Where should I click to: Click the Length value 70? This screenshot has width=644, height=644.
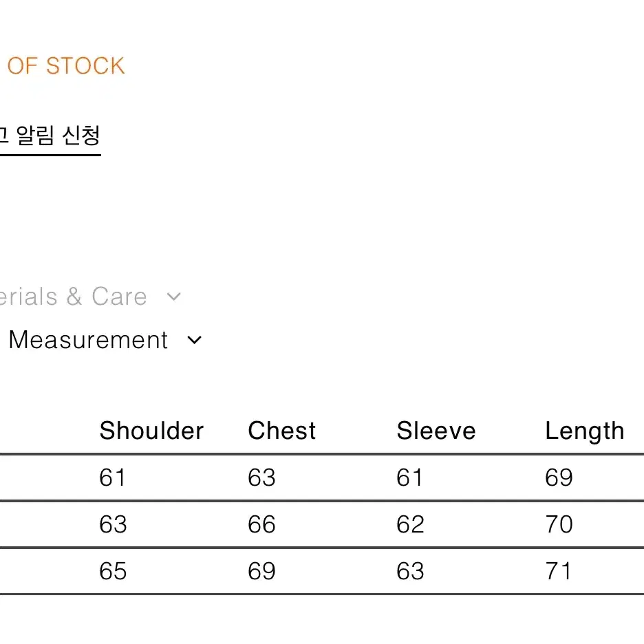pos(559,524)
